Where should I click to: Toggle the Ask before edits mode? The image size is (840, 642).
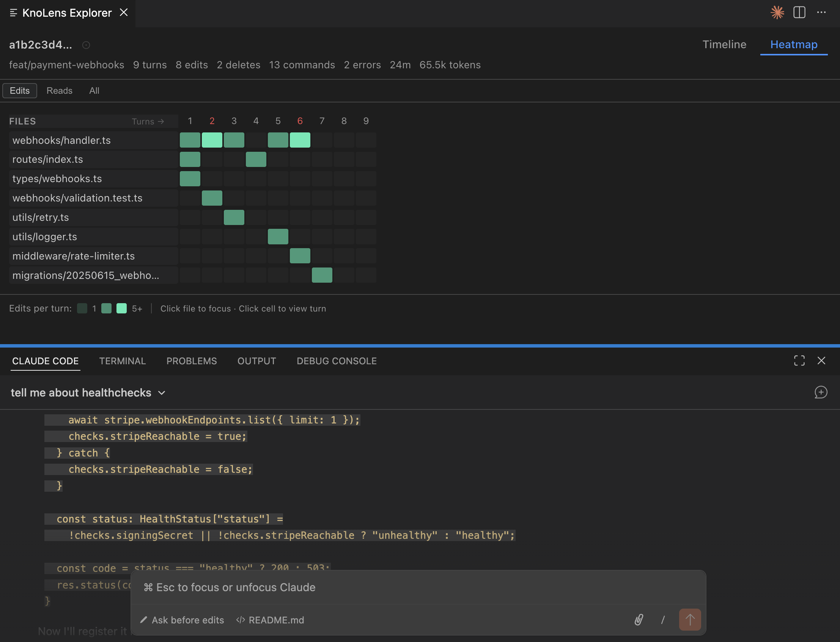tap(182, 620)
